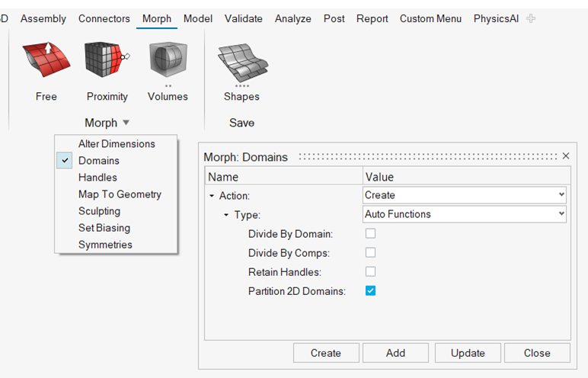
Task: Uncheck Partition 2D Domains
Action: tap(371, 291)
